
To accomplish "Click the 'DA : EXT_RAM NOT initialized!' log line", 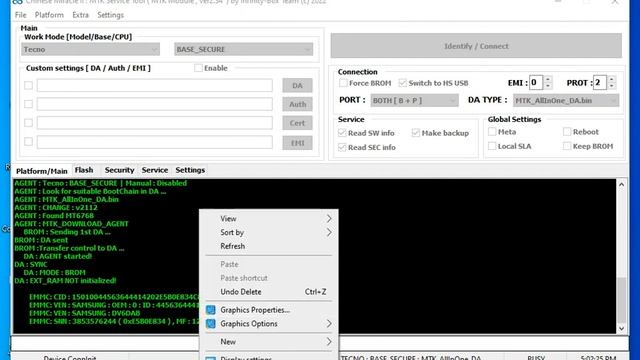I will 65,281.
